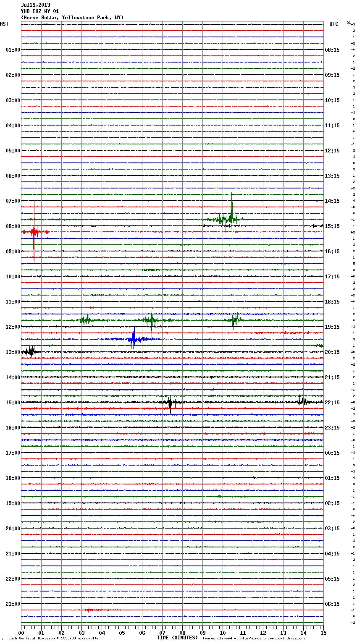Viewport: 357px width, 644px height.
Task: Click the tall red spike event below 08:00
Action: pyautogui.click(x=34, y=232)
